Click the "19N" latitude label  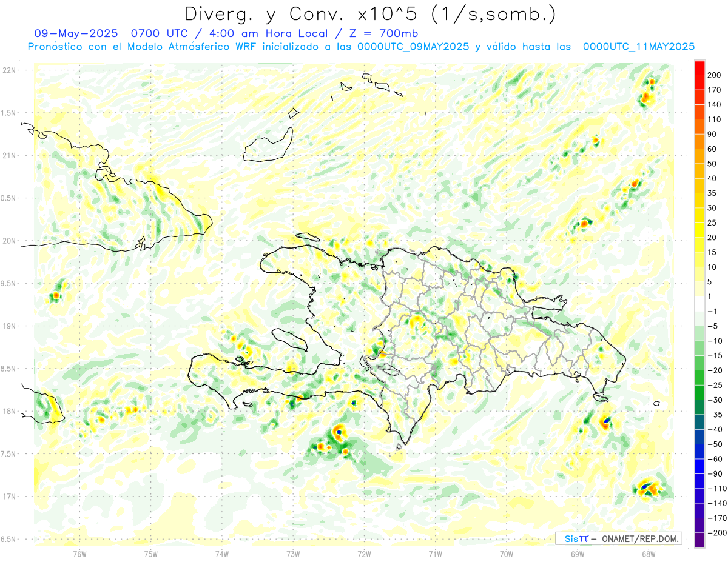(x=10, y=326)
